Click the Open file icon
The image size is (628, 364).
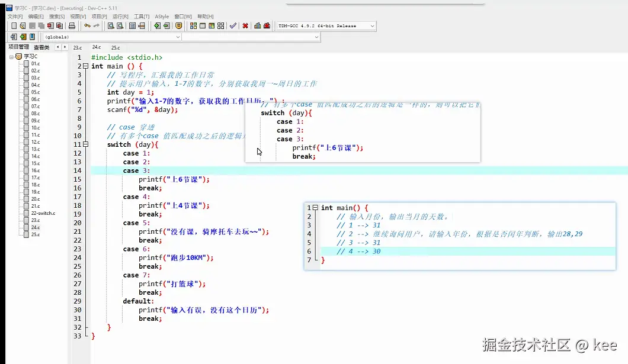[23, 25]
